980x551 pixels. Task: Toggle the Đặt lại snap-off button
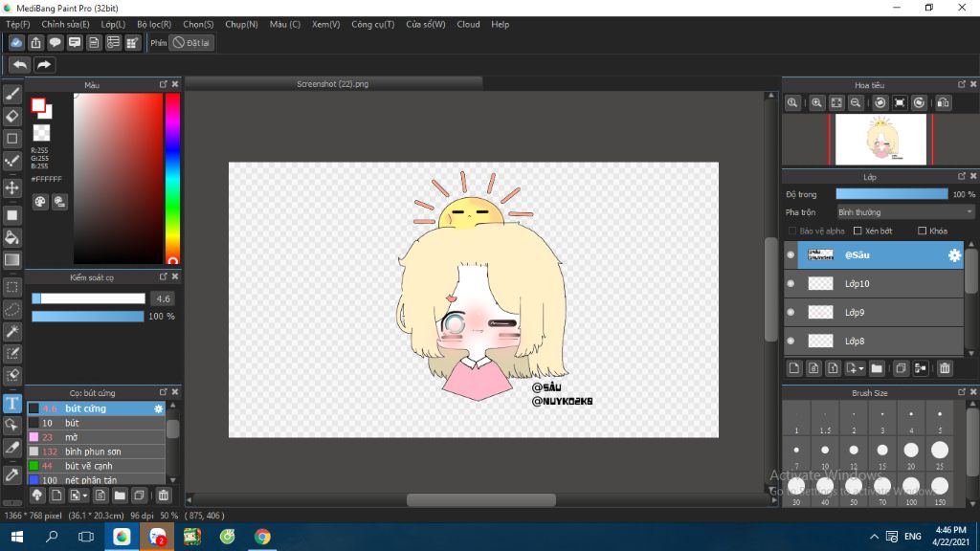coord(191,42)
